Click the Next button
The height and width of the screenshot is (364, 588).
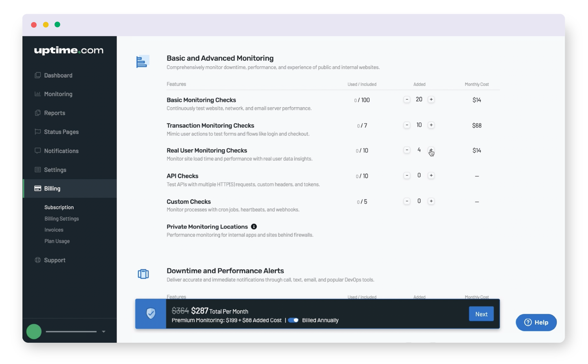(x=481, y=314)
